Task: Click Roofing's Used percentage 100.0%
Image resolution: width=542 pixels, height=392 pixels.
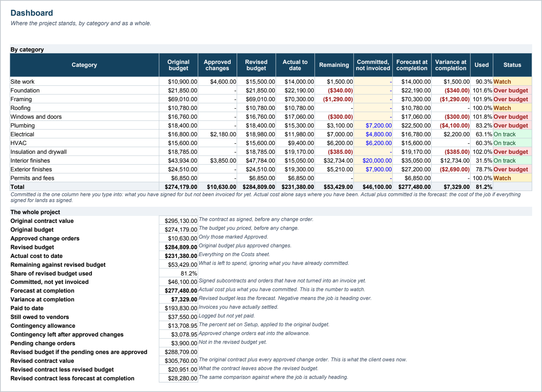Action: pos(481,108)
